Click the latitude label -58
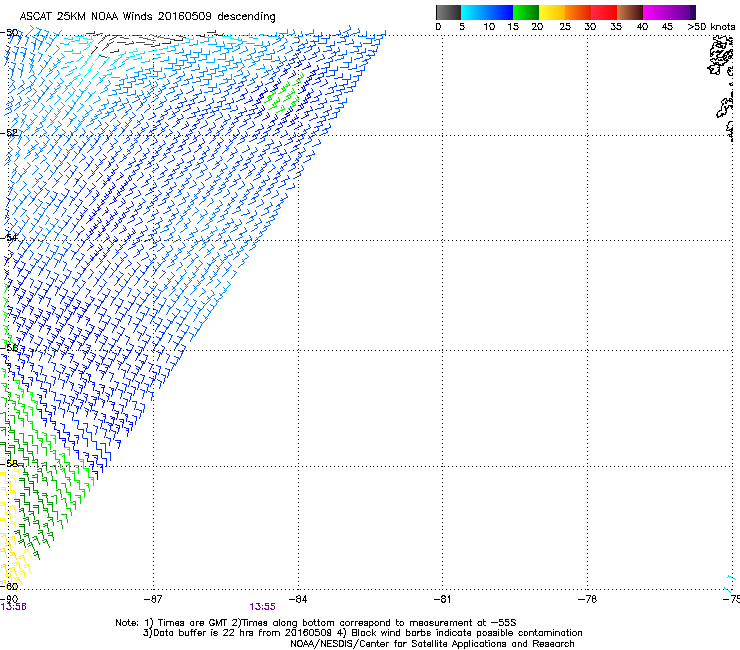 9,464
